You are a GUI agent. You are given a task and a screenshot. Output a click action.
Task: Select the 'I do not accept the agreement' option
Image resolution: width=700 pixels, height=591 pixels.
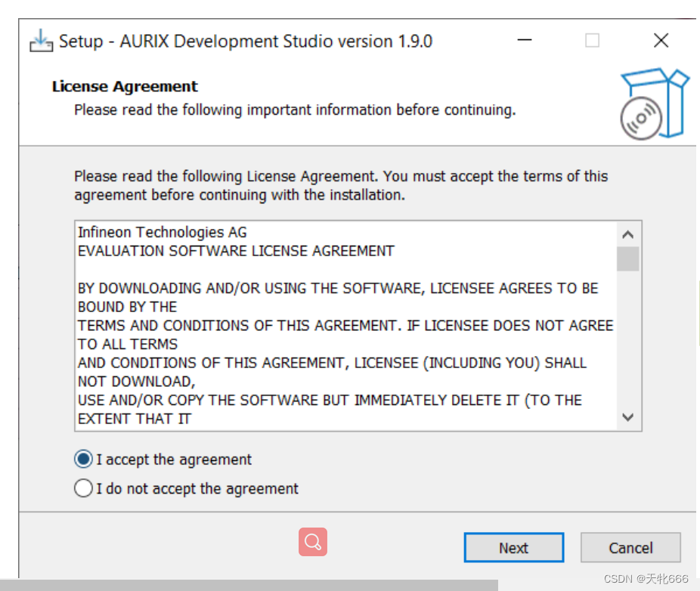point(83,488)
